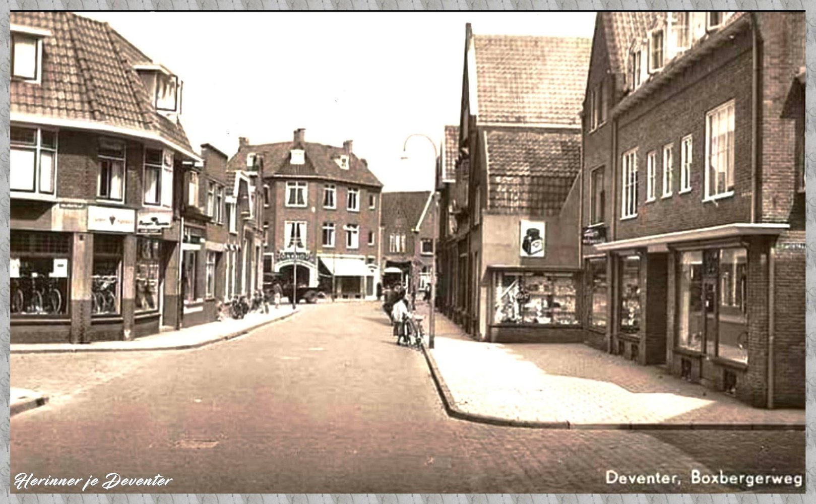
Task: Click the 'Herinner je Deventer' script text
Action: pyautogui.click(x=93, y=481)
